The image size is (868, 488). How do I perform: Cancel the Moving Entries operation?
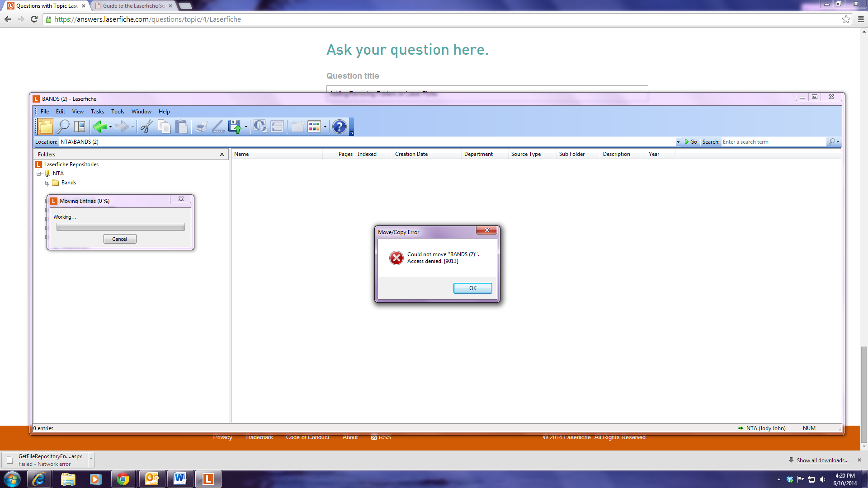click(120, 239)
